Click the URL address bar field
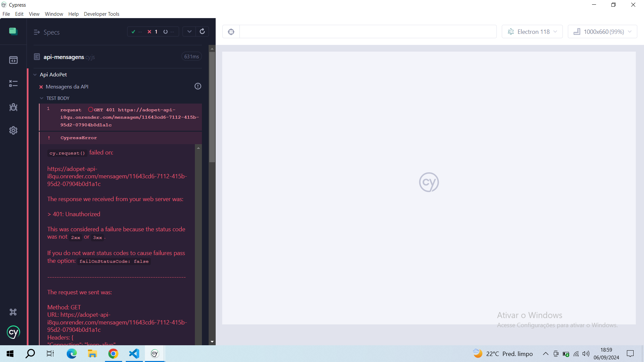The height and width of the screenshot is (362, 644). (368, 32)
